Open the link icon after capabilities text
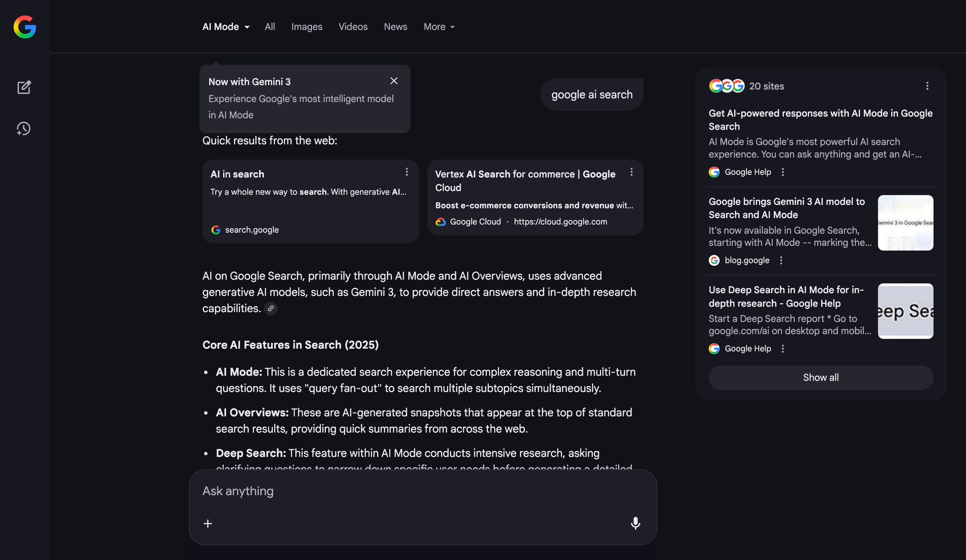Viewport: 966px width, 560px height. click(x=271, y=308)
